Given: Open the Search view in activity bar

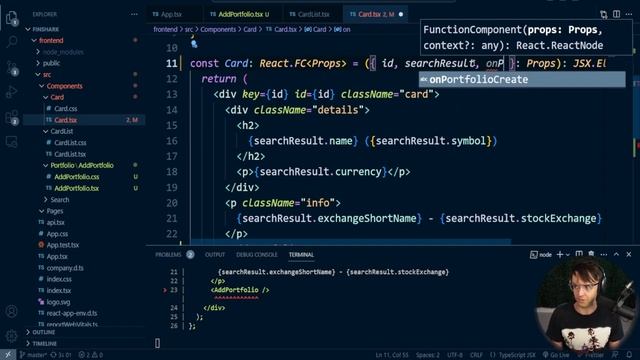Looking at the screenshot, I should point(12,41).
